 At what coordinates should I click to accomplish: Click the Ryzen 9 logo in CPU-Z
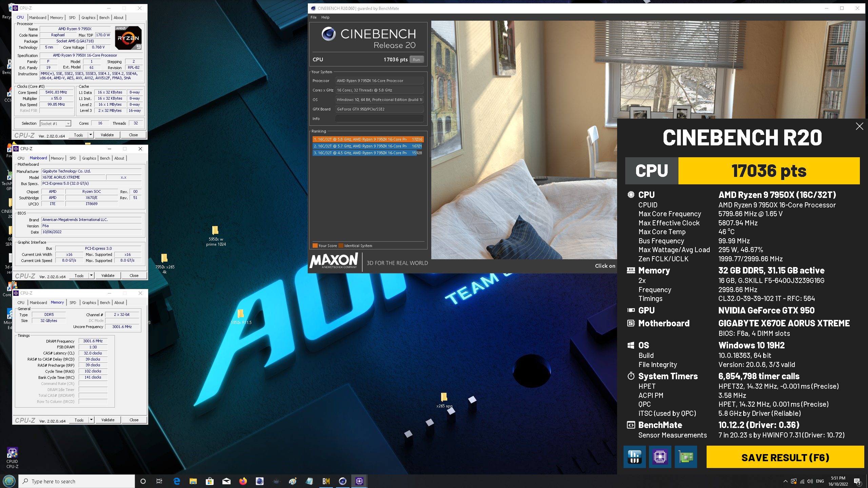(x=129, y=38)
